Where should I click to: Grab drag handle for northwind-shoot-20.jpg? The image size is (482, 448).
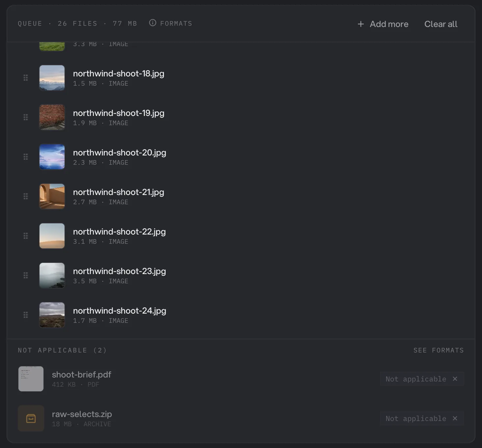[26, 157]
